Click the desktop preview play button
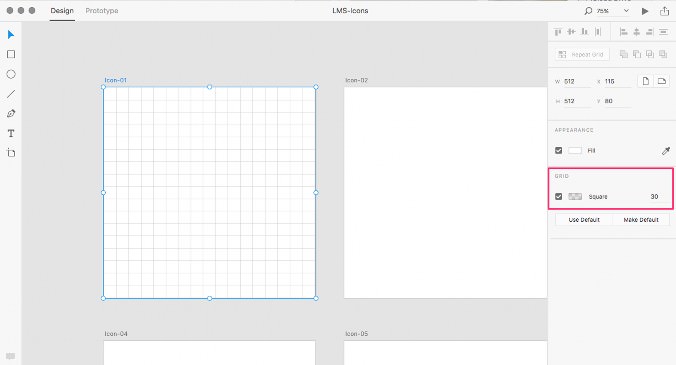676x365 pixels. click(645, 11)
